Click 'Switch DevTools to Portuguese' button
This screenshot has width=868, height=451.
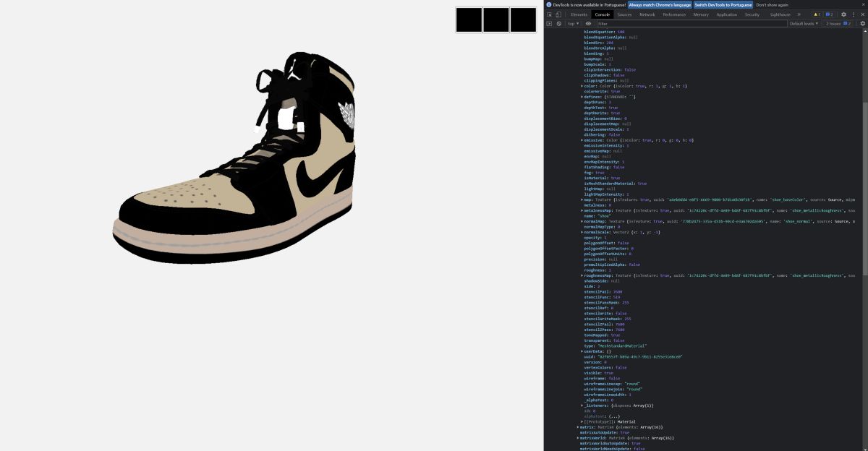pos(723,4)
